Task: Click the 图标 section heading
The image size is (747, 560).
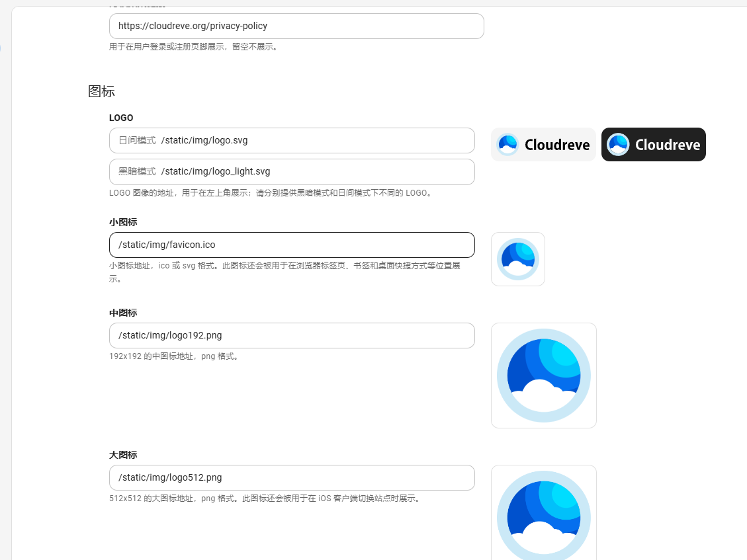Action: pyautogui.click(x=101, y=91)
